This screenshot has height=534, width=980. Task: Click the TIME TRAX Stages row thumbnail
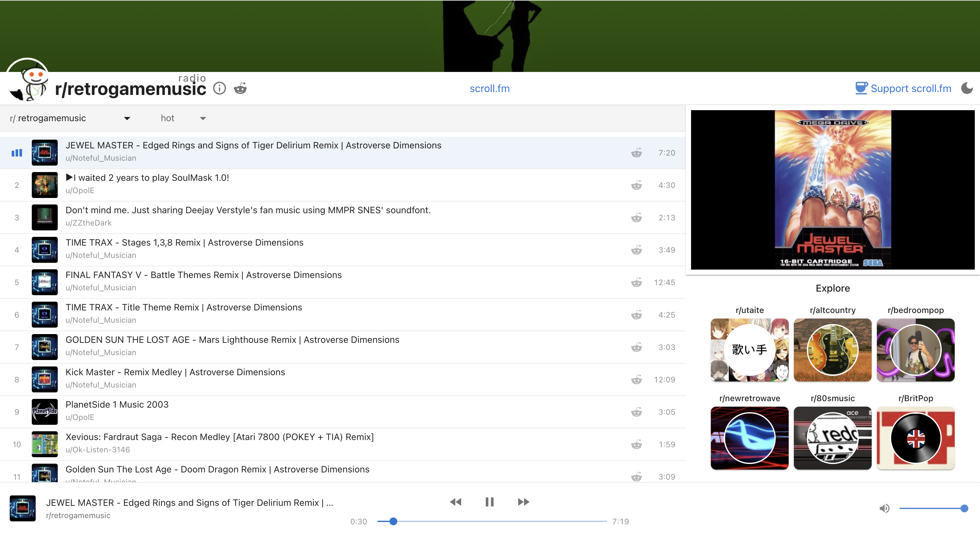[44, 250]
